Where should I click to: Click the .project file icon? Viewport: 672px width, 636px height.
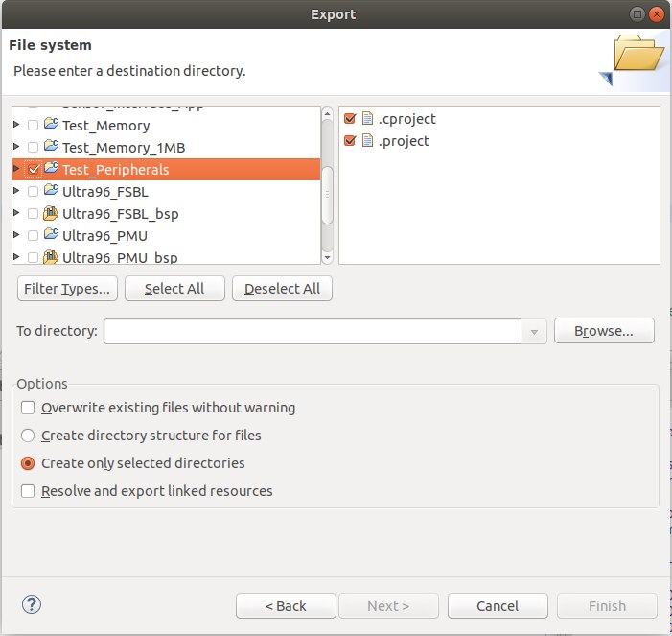pos(366,141)
